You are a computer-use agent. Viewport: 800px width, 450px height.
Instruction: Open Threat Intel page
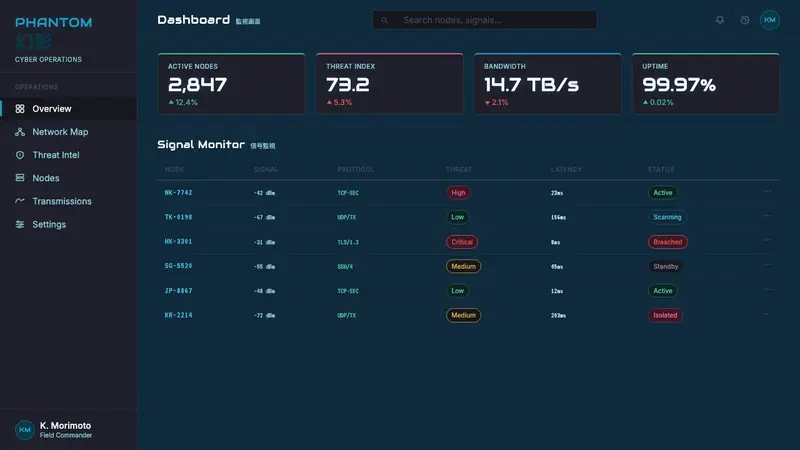tap(68, 155)
